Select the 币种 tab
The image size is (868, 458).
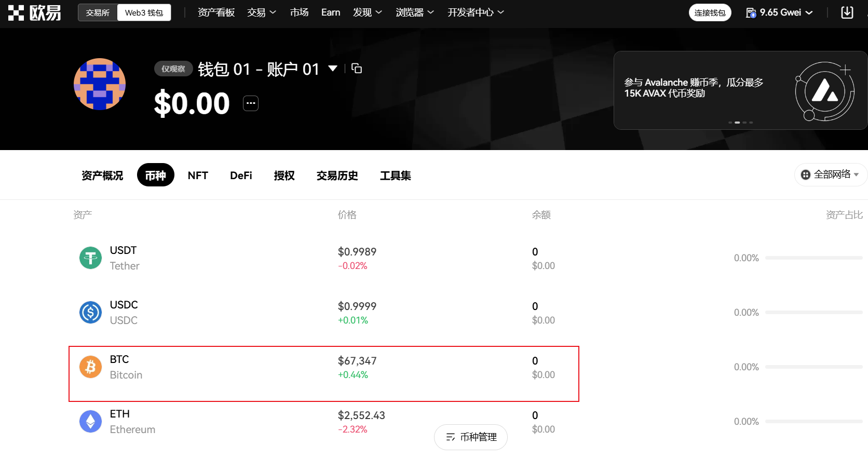[156, 175]
